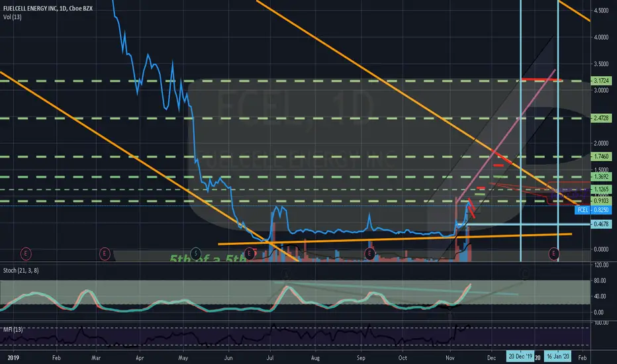This screenshot has width=617, height=364.
Task: Click the 80.00 value on Stoch axis
Action: pos(599,281)
